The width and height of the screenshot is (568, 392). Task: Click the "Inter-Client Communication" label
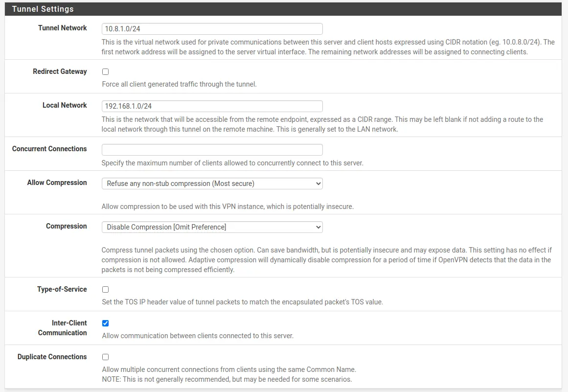point(62,328)
